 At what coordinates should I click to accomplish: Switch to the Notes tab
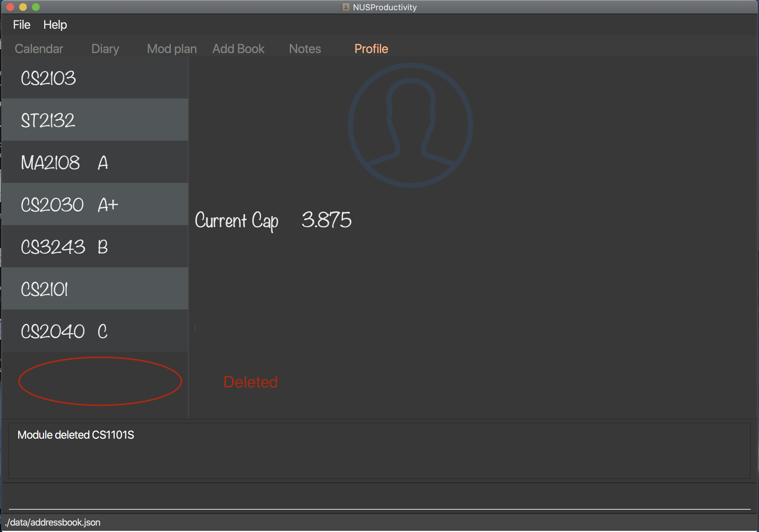tap(305, 49)
